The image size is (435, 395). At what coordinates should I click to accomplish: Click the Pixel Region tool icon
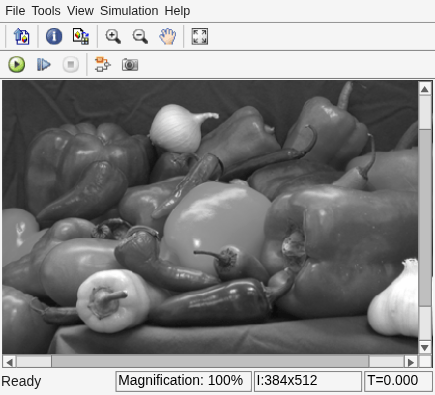coord(81,36)
